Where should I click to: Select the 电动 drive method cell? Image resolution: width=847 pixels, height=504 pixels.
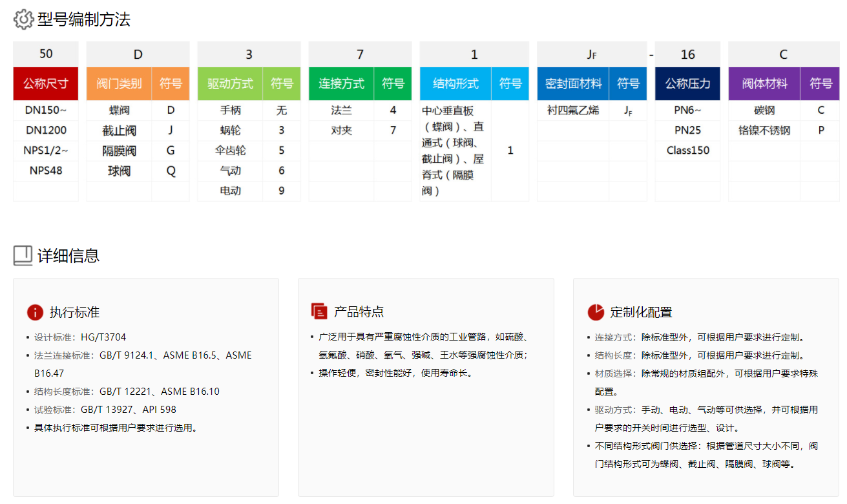pyautogui.click(x=230, y=191)
